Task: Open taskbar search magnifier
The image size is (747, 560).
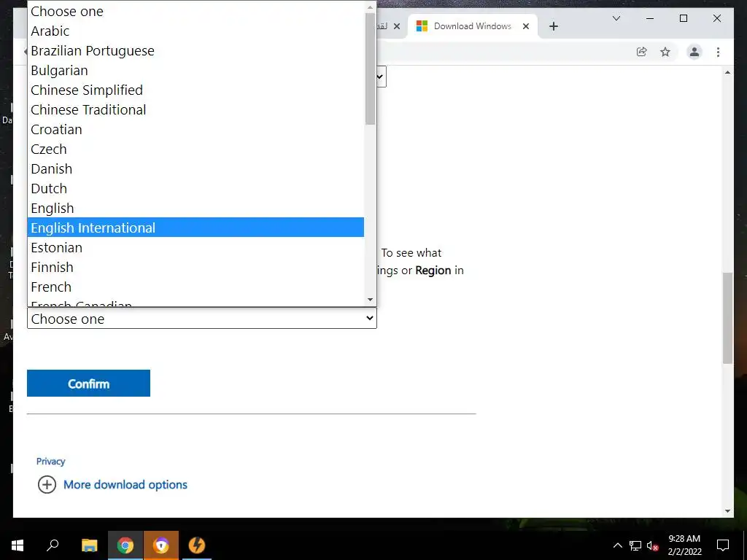Action: tap(53, 545)
